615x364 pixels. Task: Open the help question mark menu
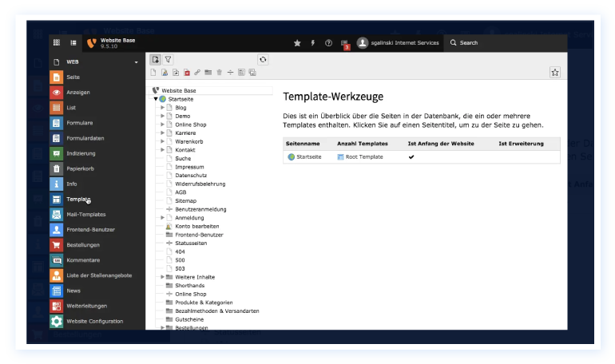click(329, 43)
